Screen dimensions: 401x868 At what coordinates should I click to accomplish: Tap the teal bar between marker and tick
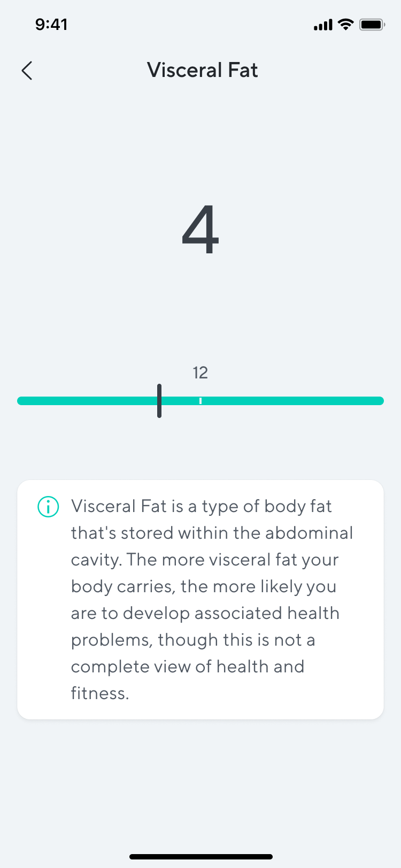tap(180, 401)
